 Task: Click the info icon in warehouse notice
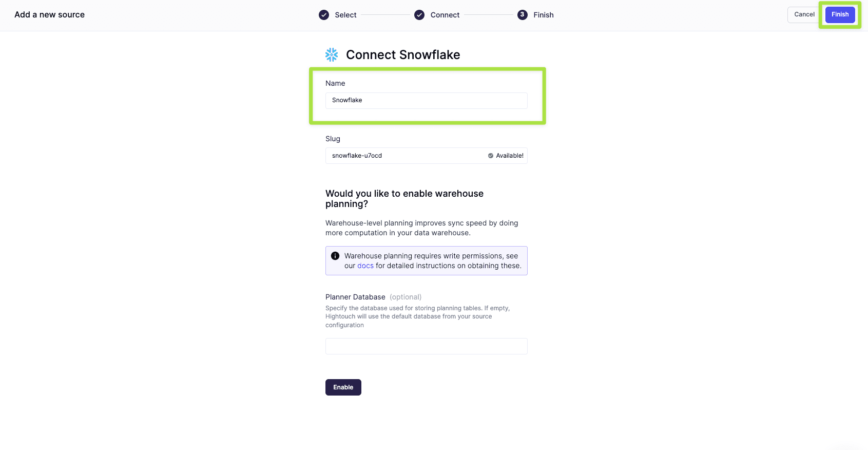coord(335,256)
